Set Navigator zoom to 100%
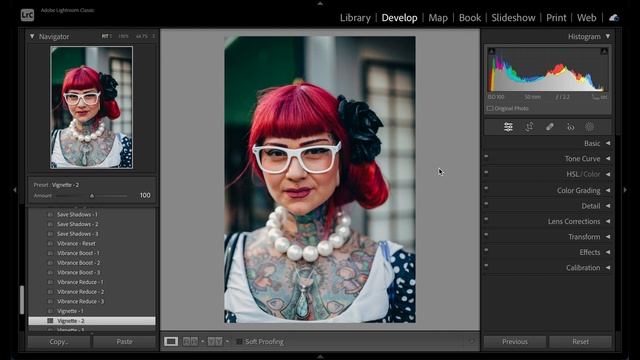 click(123, 36)
